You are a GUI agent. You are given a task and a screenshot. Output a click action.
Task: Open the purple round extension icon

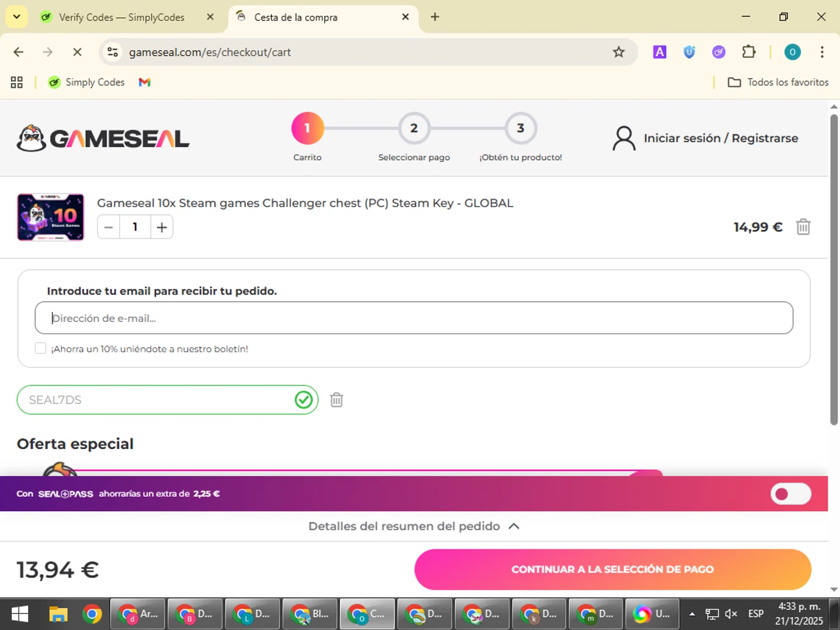pos(718,52)
